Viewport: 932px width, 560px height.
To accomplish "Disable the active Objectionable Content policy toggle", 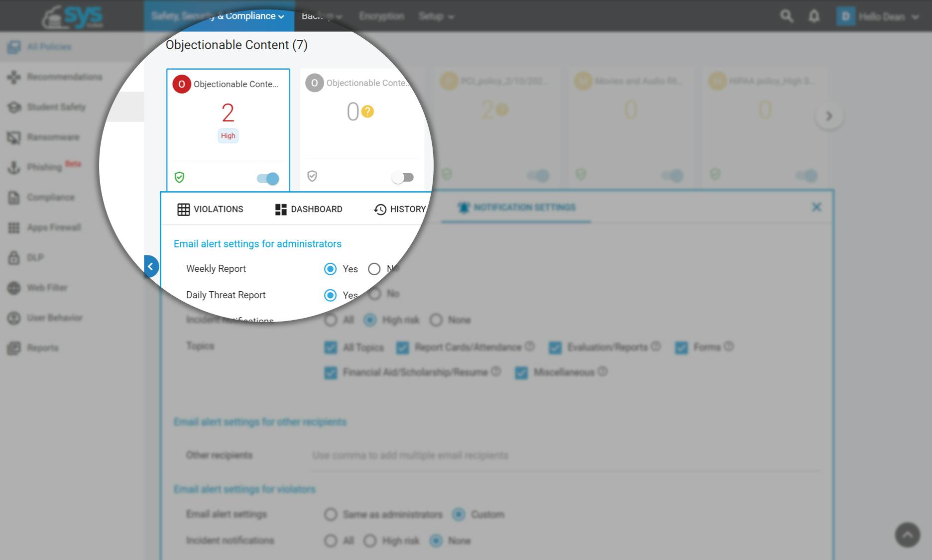I will 267,179.
